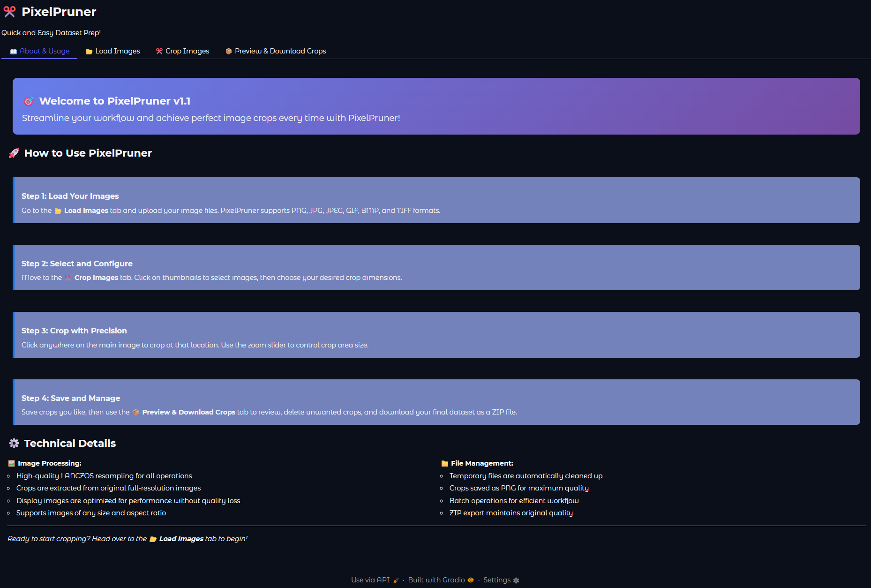The width and height of the screenshot is (871, 588).
Task: Click the folder icon beside File Management
Action: point(445,463)
